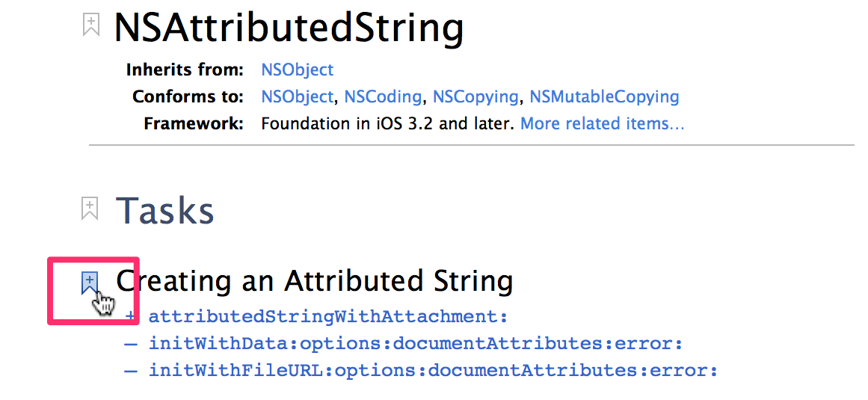View initWithFileURL:options:documentAttributes:error: method
This screenshot has width=868, height=400.
pyautogui.click(x=434, y=371)
